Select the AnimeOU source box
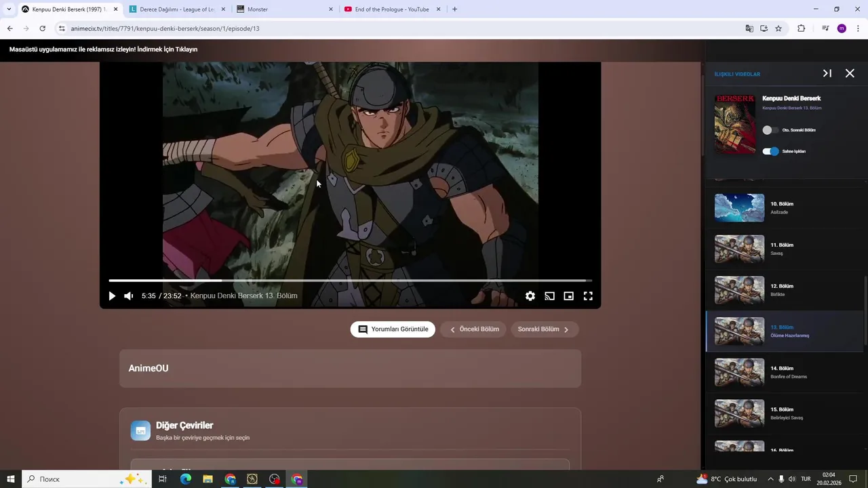The image size is (868, 488). [350, 368]
